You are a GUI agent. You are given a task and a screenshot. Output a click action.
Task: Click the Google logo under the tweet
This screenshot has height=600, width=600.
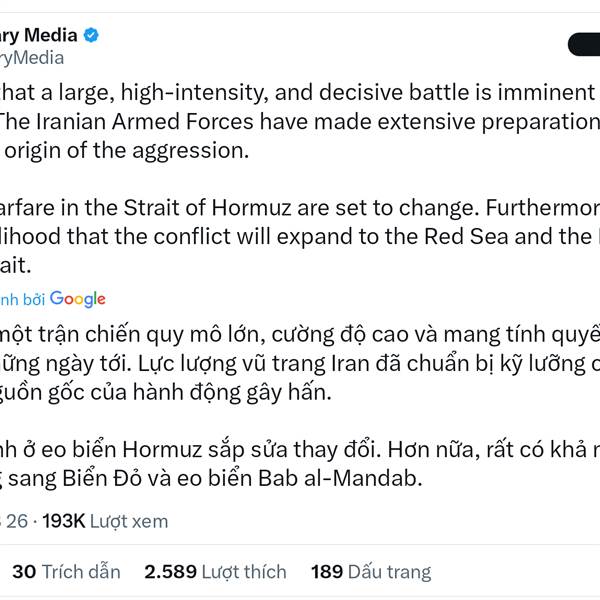(x=78, y=298)
